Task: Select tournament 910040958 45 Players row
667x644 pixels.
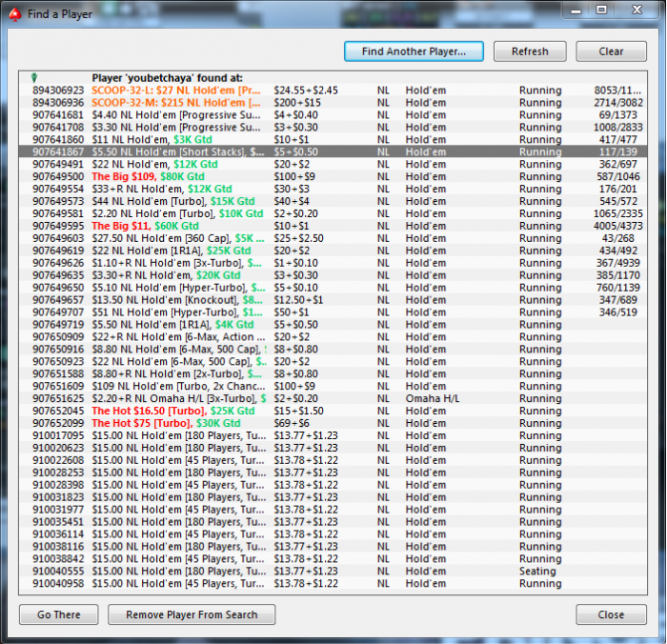Action: point(333,584)
